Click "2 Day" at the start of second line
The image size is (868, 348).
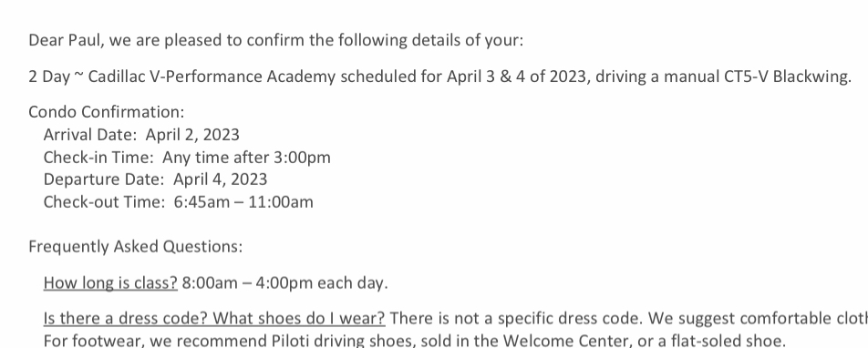[x=49, y=77]
